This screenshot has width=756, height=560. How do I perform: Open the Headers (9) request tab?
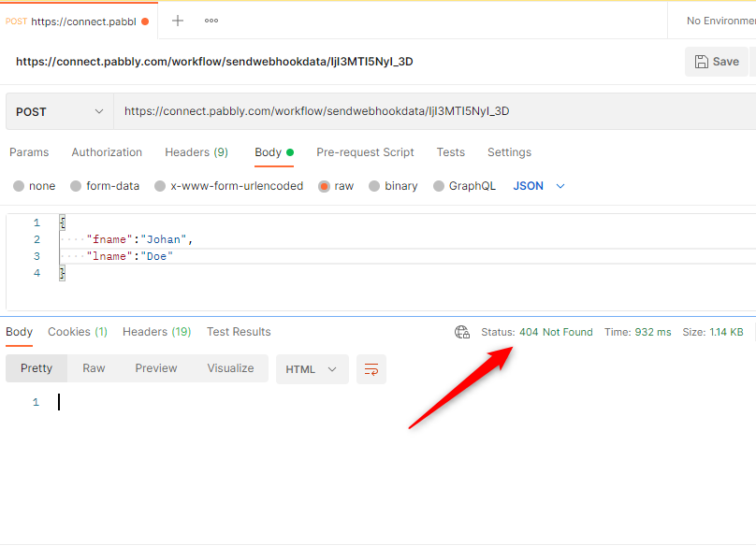tap(196, 152)
